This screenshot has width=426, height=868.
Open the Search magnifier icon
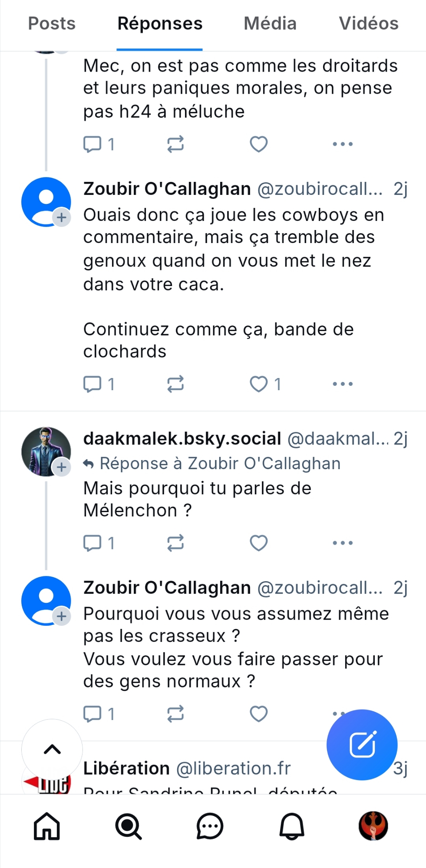(128, 826)
